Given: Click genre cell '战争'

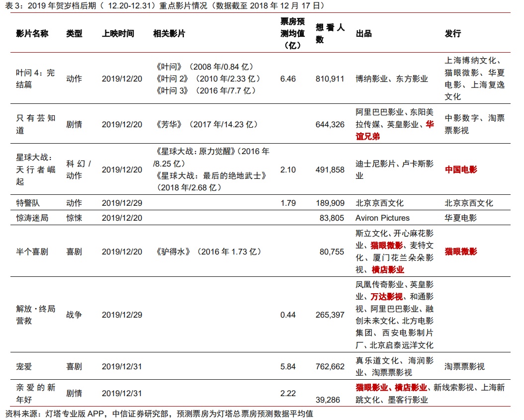Looking at the screenshot, I should tap(74, 315).
